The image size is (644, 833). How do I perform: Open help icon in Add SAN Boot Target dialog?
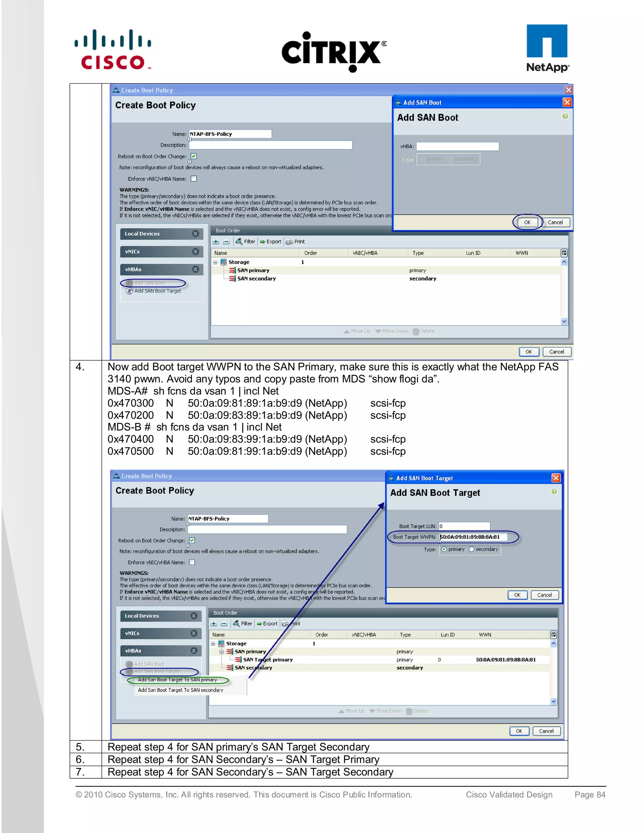(x=554, y=492)
